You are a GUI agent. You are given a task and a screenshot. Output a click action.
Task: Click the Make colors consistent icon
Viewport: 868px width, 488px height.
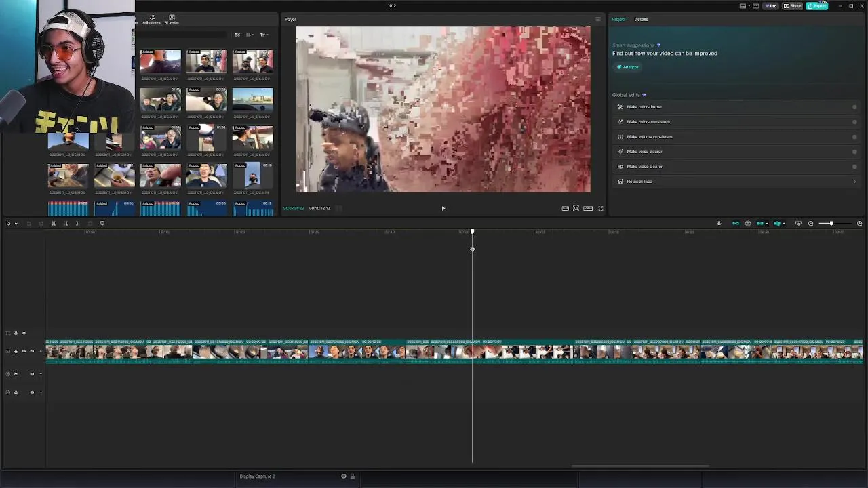pos(620,122)
